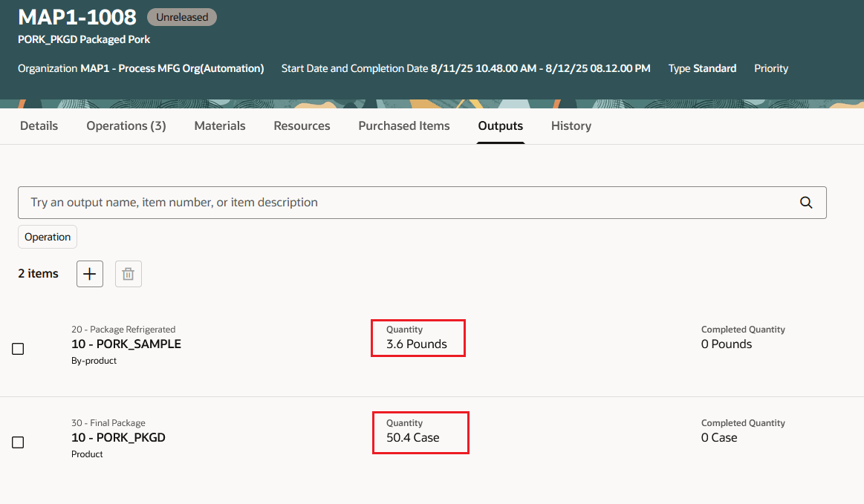This screenshot has width=864, height=504.
Task: View the History tab
Action: [571, 125]
